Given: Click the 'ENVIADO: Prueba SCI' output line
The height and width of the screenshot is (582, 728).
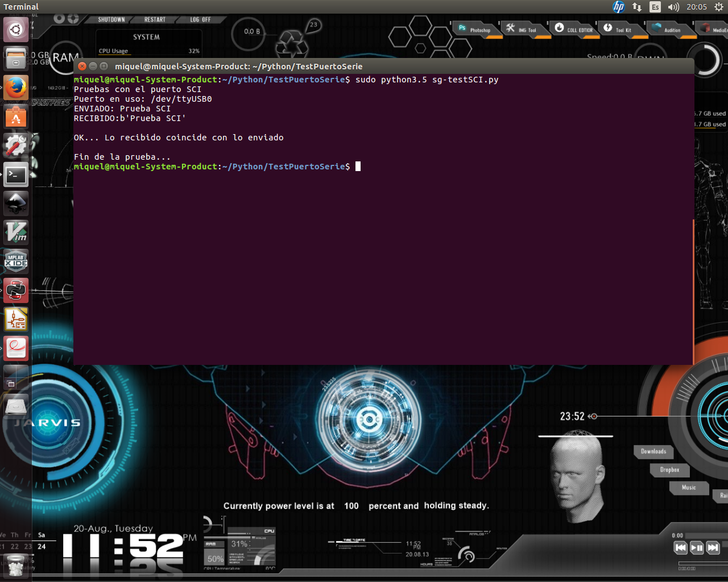Looking at the screenshot, I should coord(122,109).
